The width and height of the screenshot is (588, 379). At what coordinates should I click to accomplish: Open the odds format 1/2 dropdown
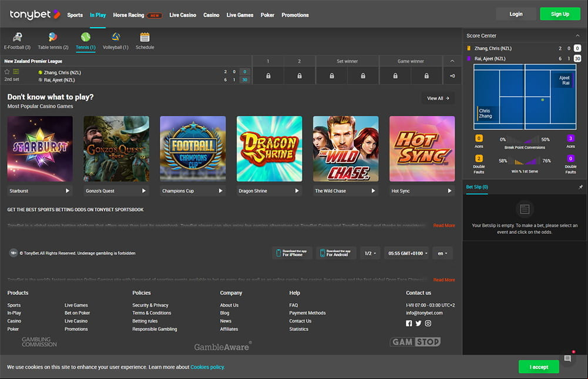(x=370, y=253)
